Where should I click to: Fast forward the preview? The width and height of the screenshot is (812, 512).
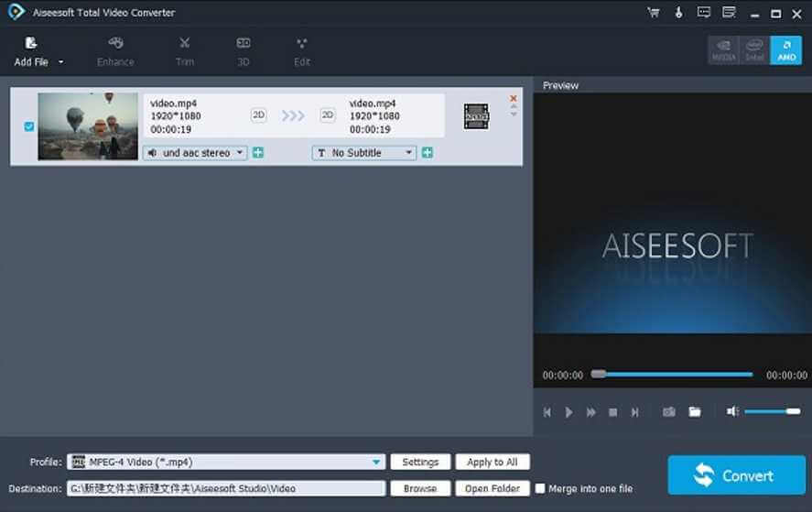point(590,412)
